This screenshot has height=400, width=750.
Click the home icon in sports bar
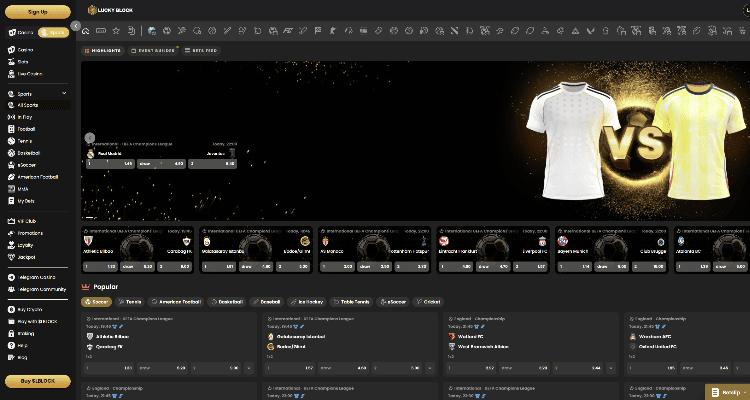86,30
